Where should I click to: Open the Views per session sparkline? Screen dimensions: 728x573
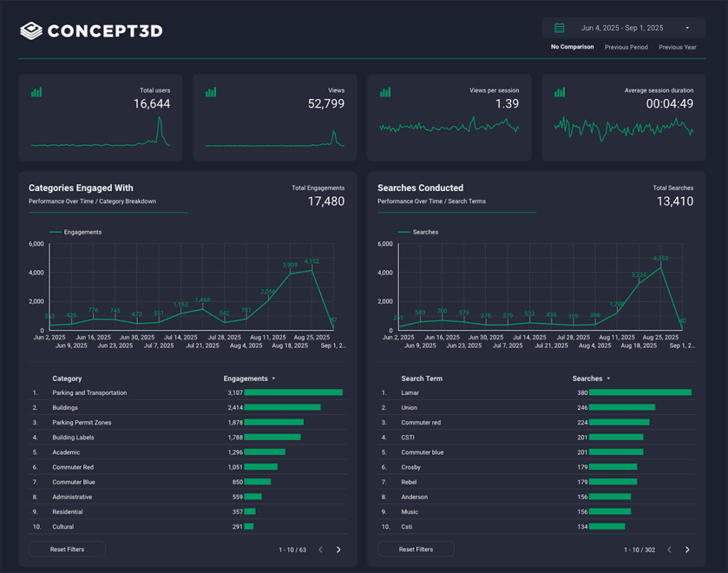[x=449, y=125]
